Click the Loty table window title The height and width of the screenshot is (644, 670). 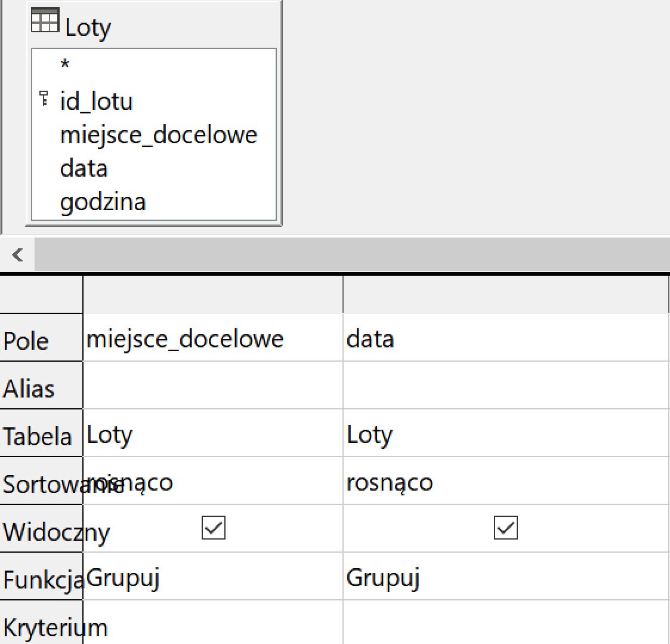(88, 27)
